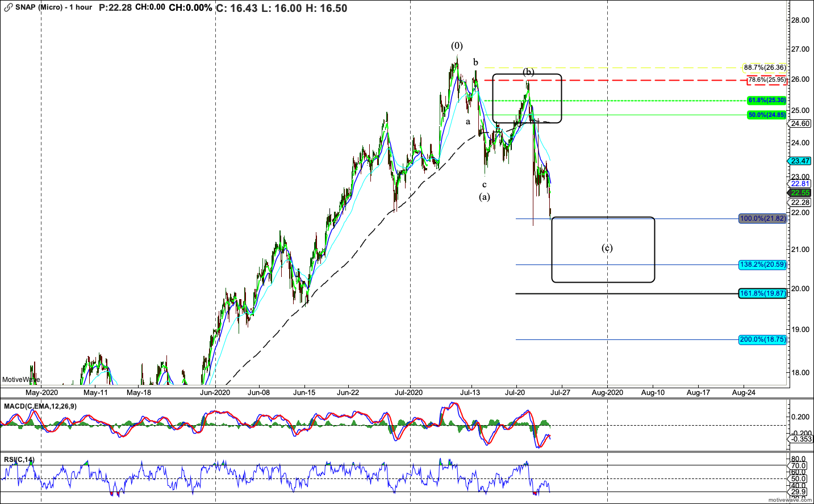Image resolution: width=814 pixels, height=504 pixels.
Task: Click the 22.55 current price tag
Action: click(800, 193)
